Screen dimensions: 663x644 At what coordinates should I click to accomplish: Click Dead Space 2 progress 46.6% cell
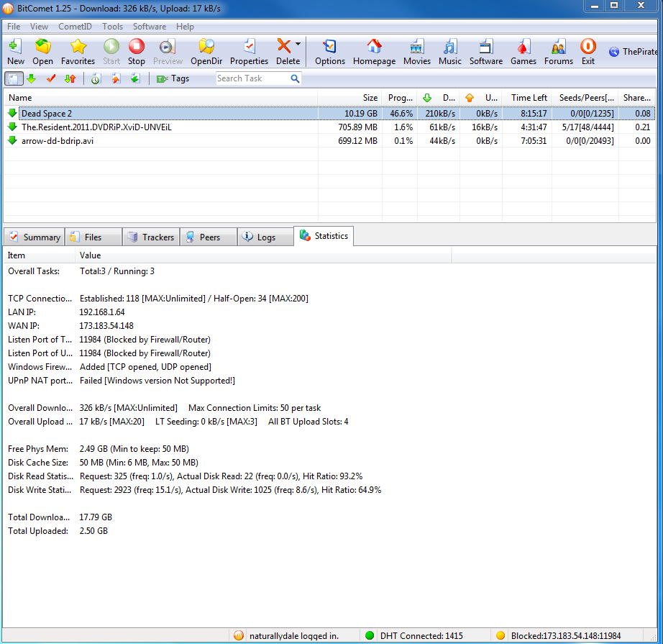click(400, 114)
